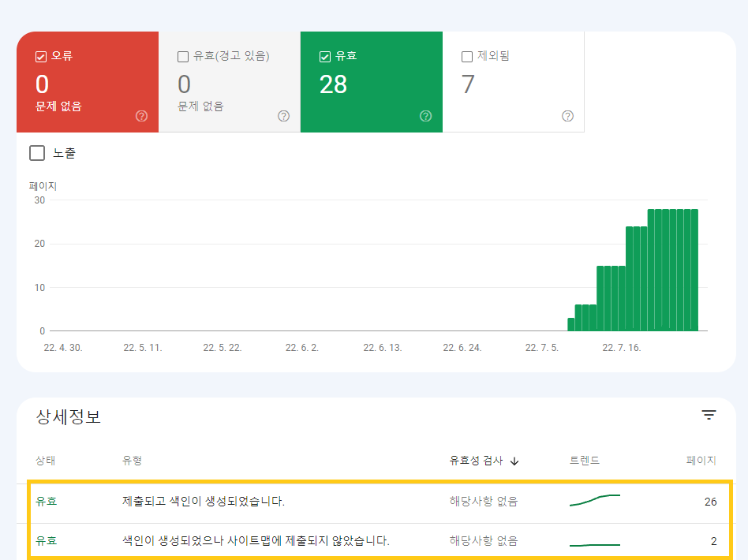
Task: Uncheck the 유효 checkbox in green card
Action: click(325, 57)
